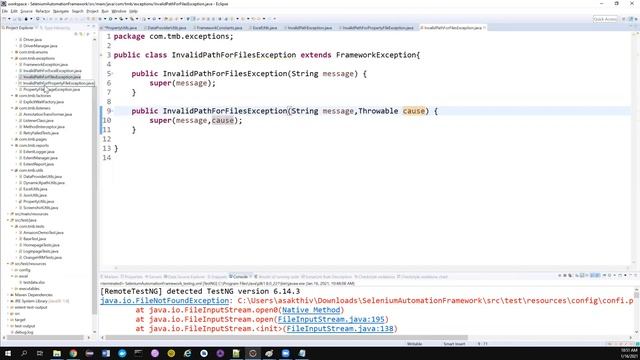Collapse the class fold marker on line 3
Screen dimensions: 640x360
101,55
